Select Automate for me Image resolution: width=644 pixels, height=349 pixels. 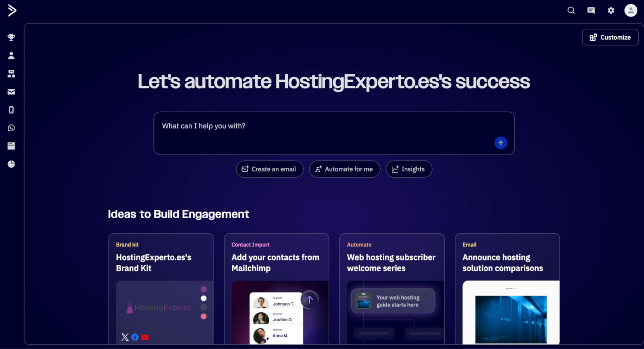coord(345,169)
